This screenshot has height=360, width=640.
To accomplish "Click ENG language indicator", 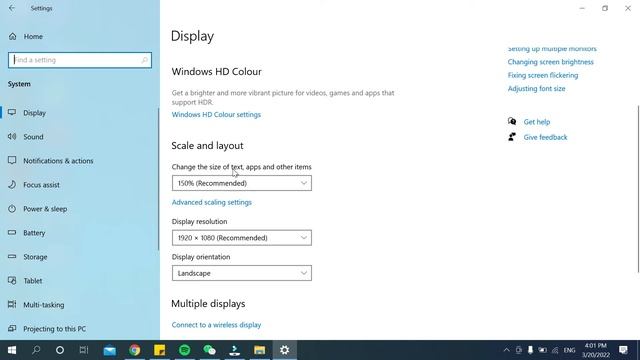I will pos(569,350).
